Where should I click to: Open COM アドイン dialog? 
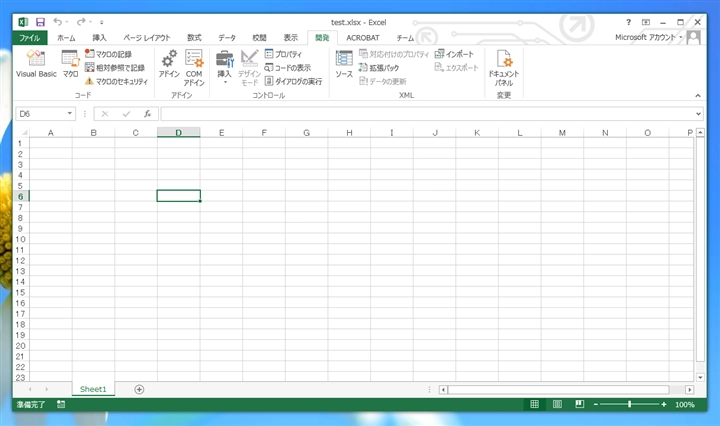tap(194, 67)
